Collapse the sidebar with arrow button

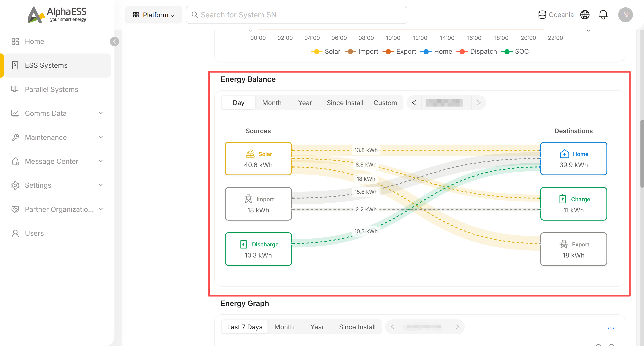tap(114, 42)
